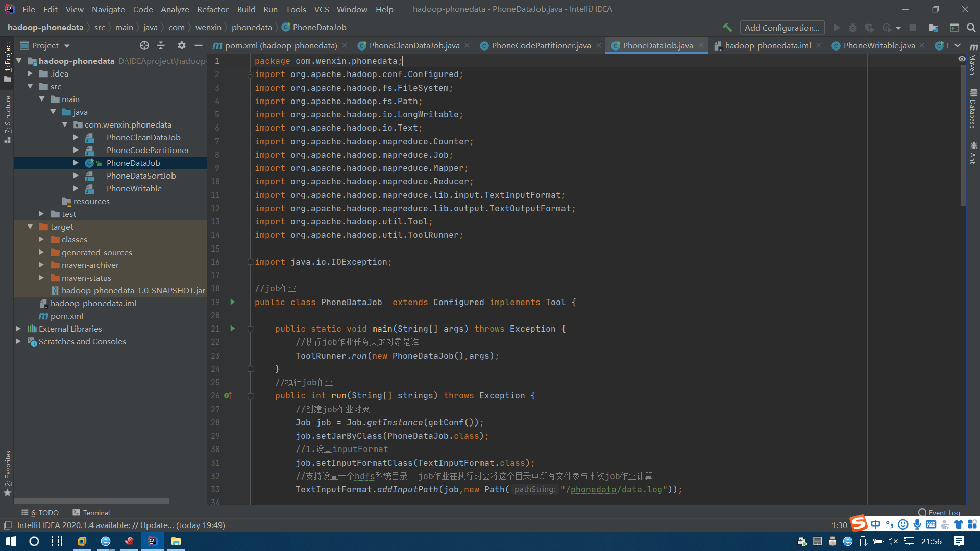Click the Locate current file crosshair icon
The height and width of the screenshot is (551, 980).
144,45
